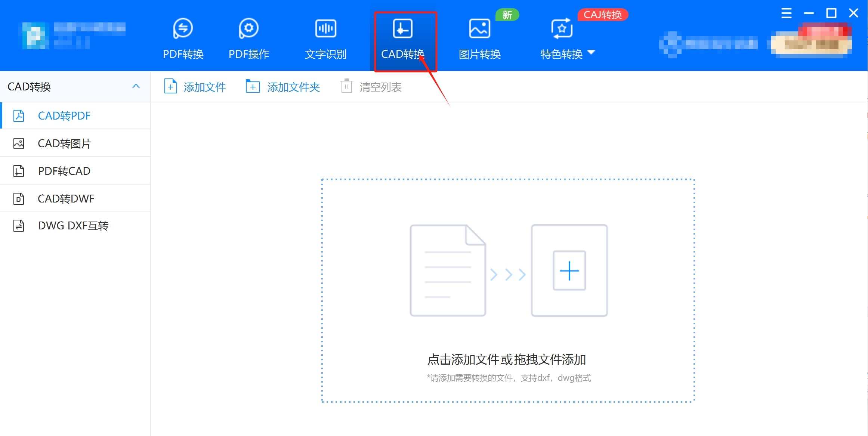Click the document illustration in drop zone
Image resolution: width=868 pixels, height=436 pixels.
point(448,270)
